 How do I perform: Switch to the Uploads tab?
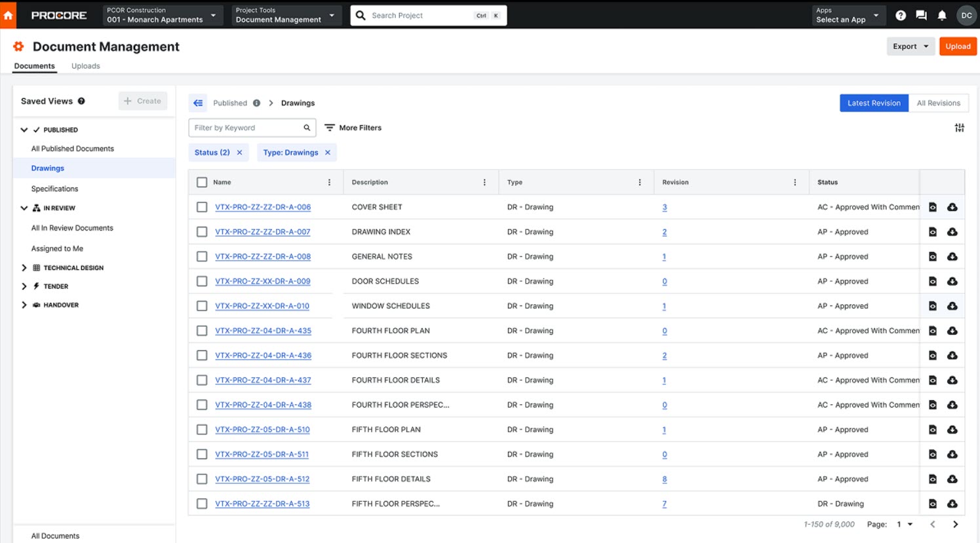click(x=85, y=66)
